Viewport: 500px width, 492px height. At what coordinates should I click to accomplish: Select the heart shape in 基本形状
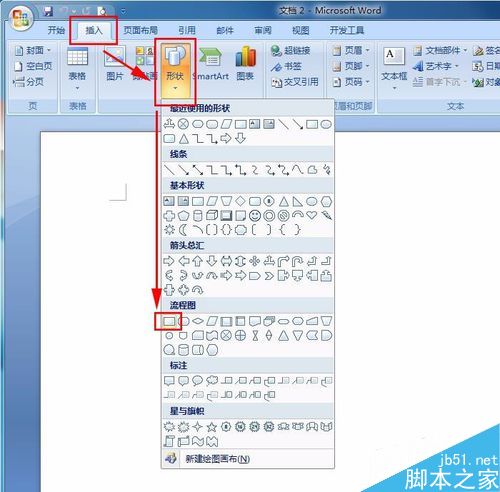[312, 215]
